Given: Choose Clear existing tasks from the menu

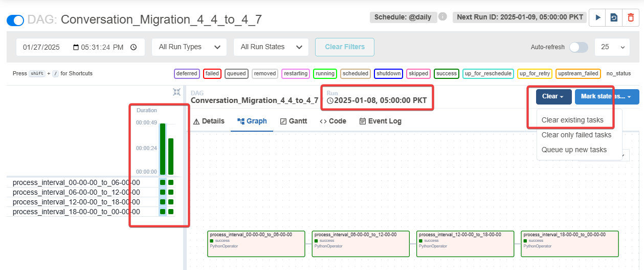Looking at the screenshot, I should [572, 120].
